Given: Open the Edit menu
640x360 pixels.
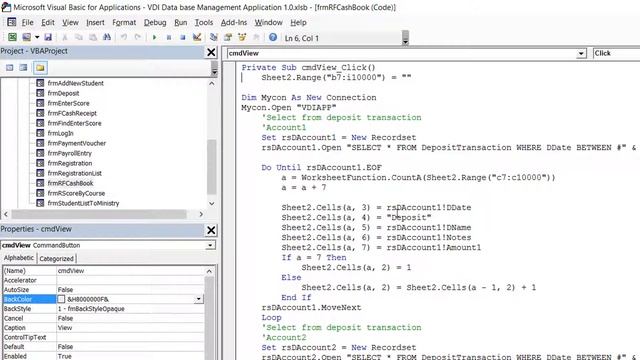Looking at the screenshot, I should [x=48, y=22].
